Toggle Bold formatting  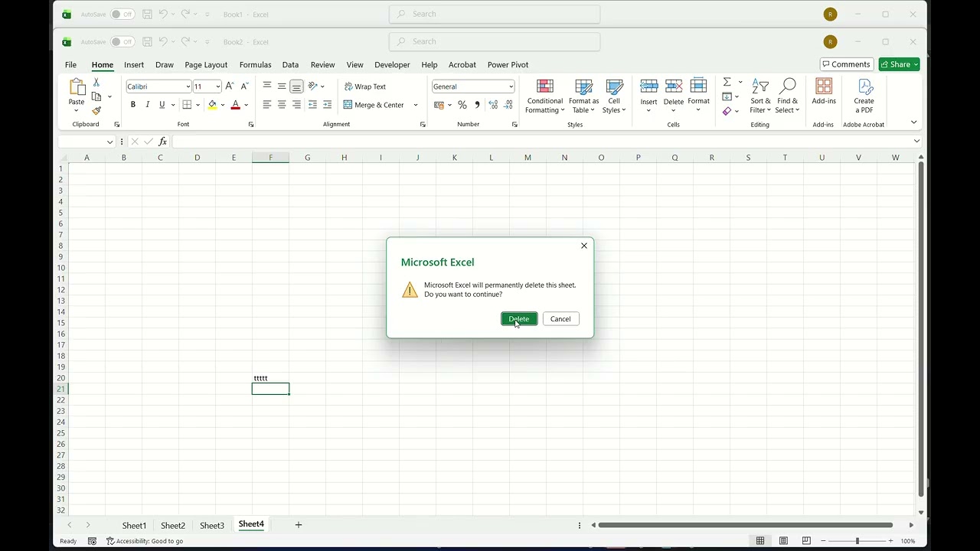133,105
